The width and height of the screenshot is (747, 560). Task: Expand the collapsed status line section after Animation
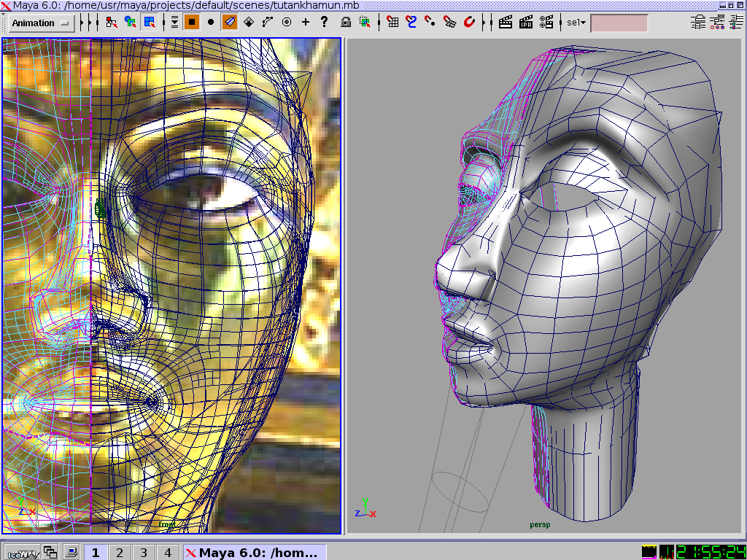[x=83, y=23]
